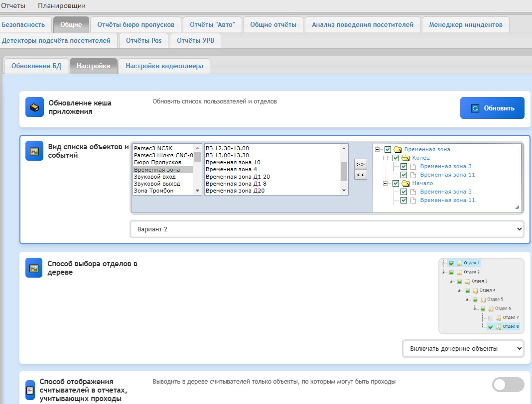This screenshot has width=532, height=404.
Task: Switch to the Настройки видеоплеера tab
Action: pyautogui.click(x=164, y=66)
